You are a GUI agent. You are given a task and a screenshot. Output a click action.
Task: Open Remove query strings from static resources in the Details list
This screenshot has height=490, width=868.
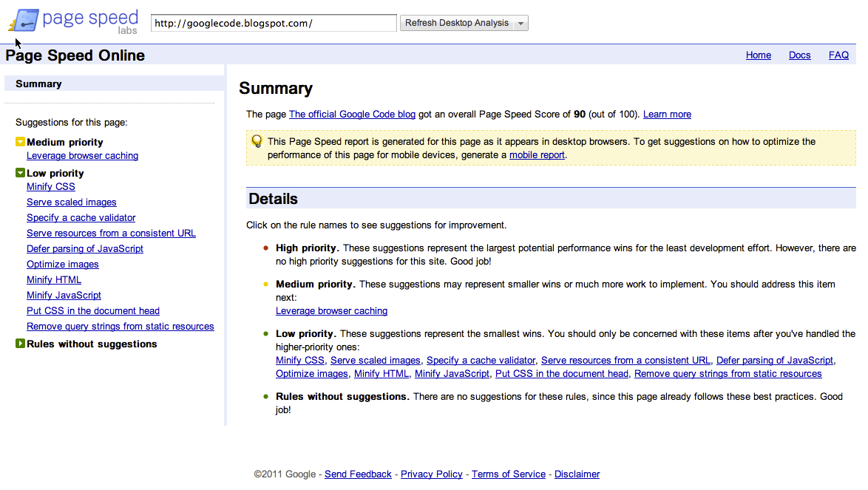click(x=728, y=373)
